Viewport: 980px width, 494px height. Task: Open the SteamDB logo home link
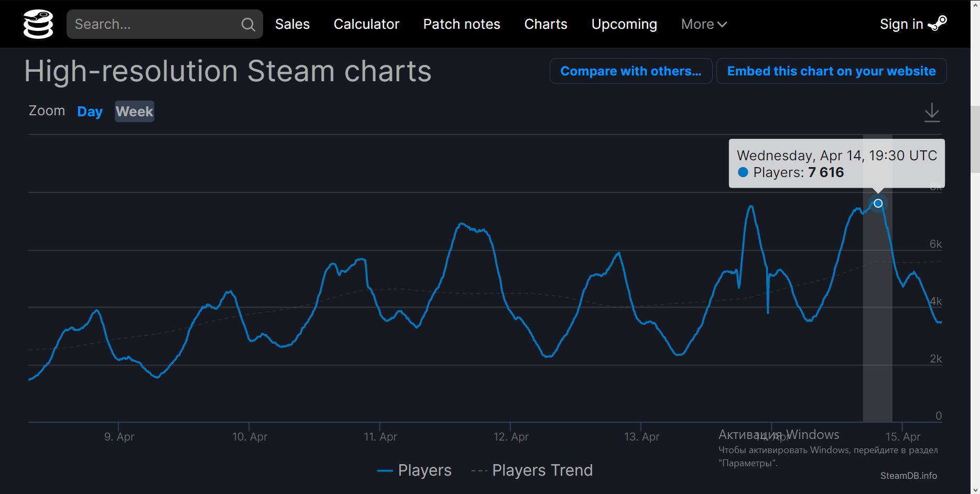tap(38, 24)
